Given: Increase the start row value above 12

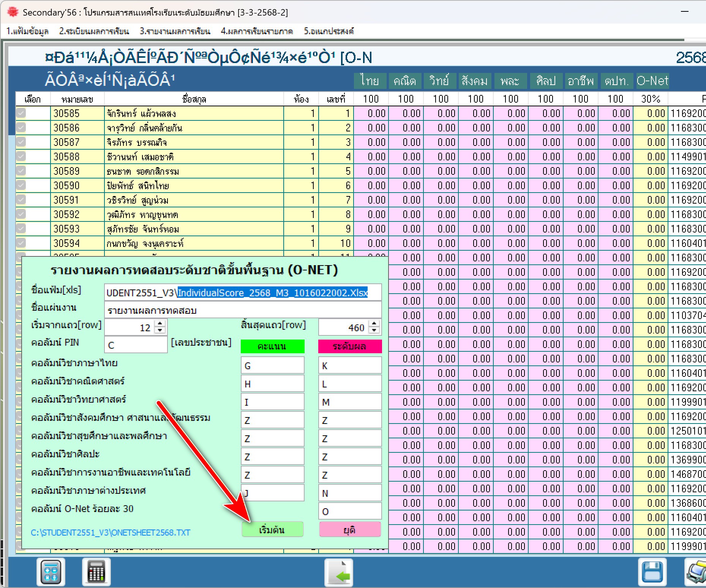Looking at the screenshot, I should point(160,324).
